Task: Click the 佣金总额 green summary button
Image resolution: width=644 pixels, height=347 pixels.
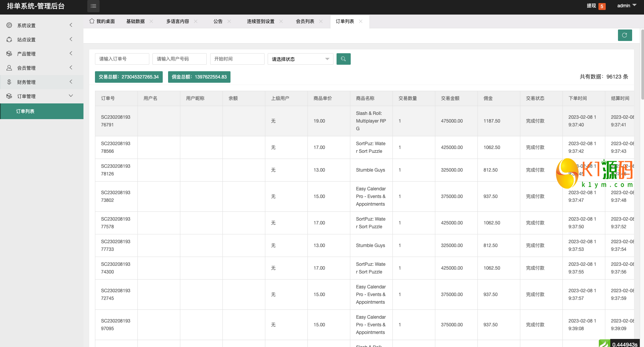Action: click(x=199, y=77)
